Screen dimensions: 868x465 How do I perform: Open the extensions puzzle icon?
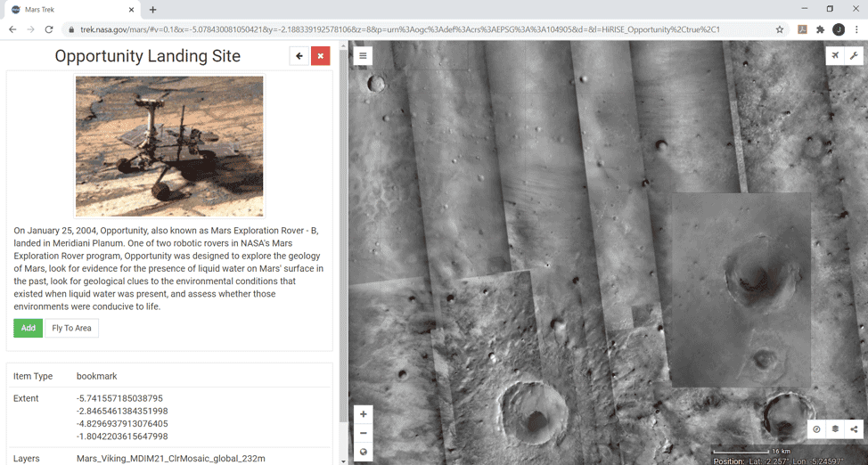pyautogui.click(x=821, y=29)
